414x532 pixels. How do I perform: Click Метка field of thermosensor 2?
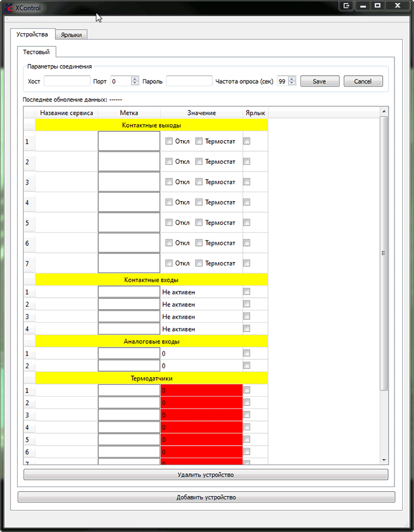point(129,403)
